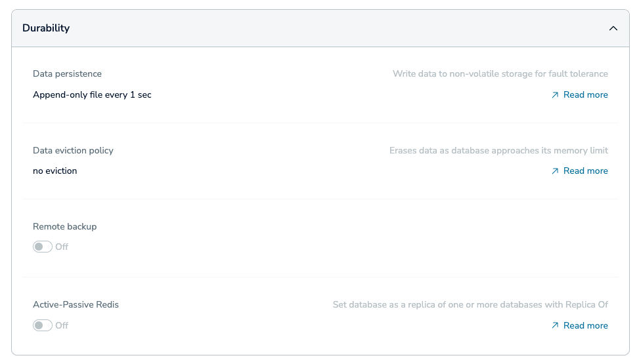Click Off label next to Active-Passive Redis
The width and height of the screenshot is (639, 364).
pos(62,325)
